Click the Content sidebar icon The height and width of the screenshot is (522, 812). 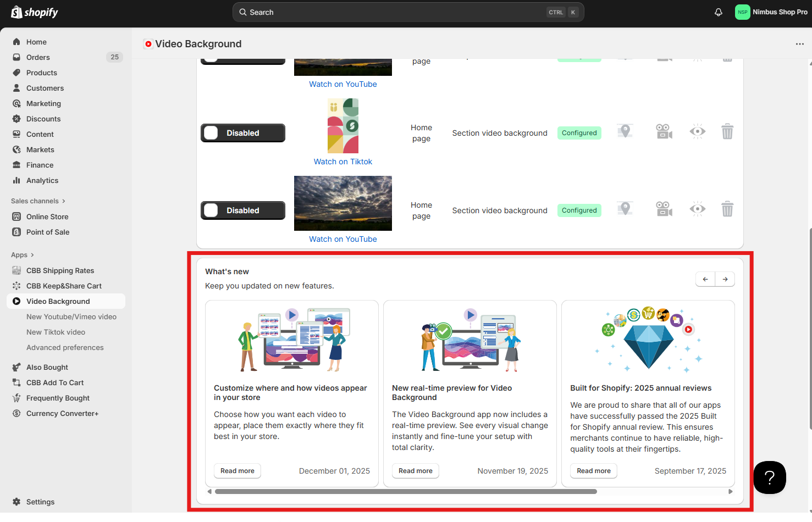16,134
